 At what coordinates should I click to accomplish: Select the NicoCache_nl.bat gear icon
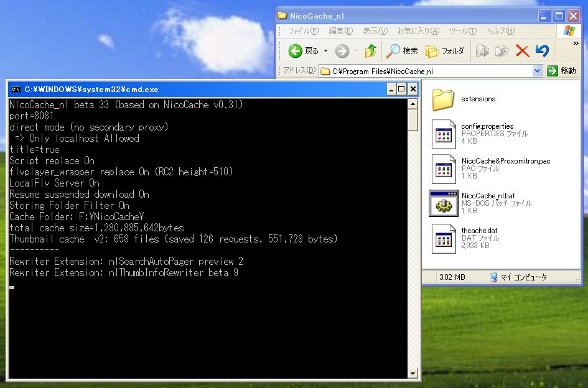point(444,203)
